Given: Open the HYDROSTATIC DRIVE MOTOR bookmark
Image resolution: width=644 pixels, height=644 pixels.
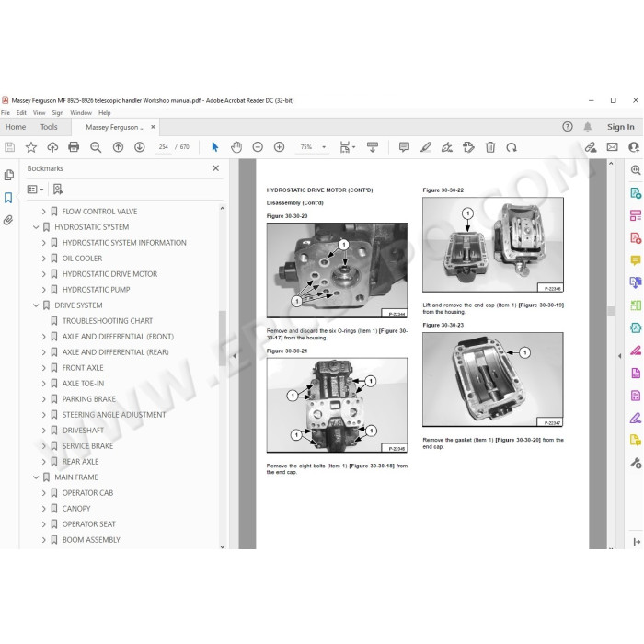Looking at the screenshot, I should pyautogui.click(x=109, y=274).
